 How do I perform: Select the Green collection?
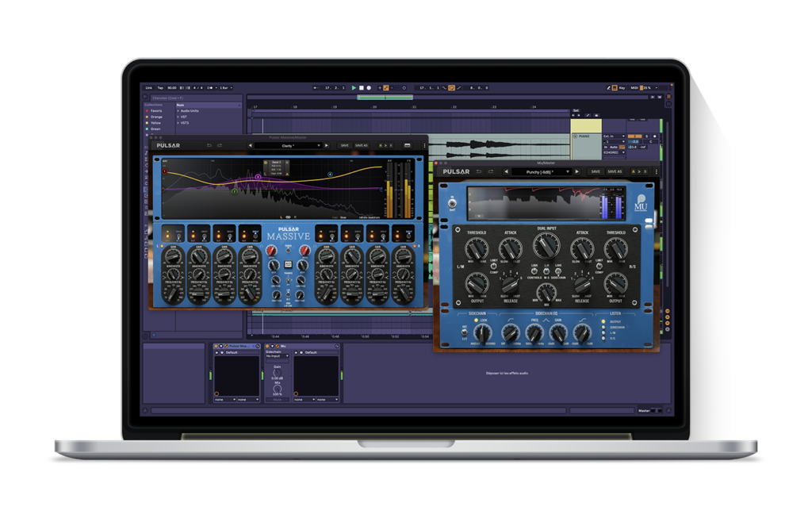coord(155,129)
